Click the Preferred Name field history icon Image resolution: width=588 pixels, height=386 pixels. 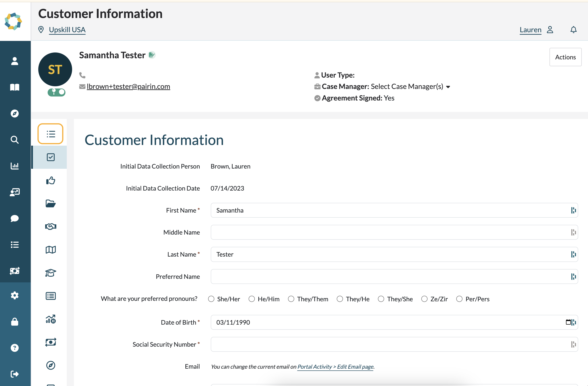pyautogui.click(x=574, y=276)
